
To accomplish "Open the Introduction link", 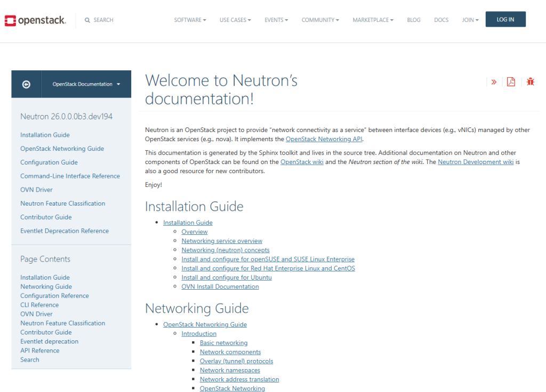I will [x=199, y=334].
